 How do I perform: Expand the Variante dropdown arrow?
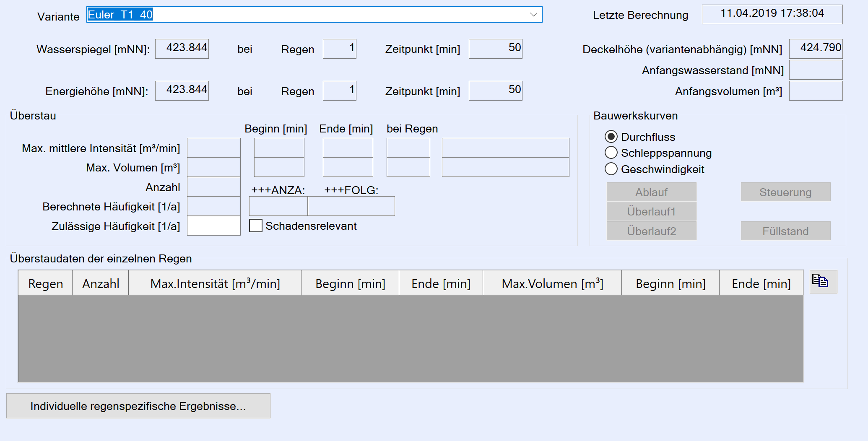[533, 15]
